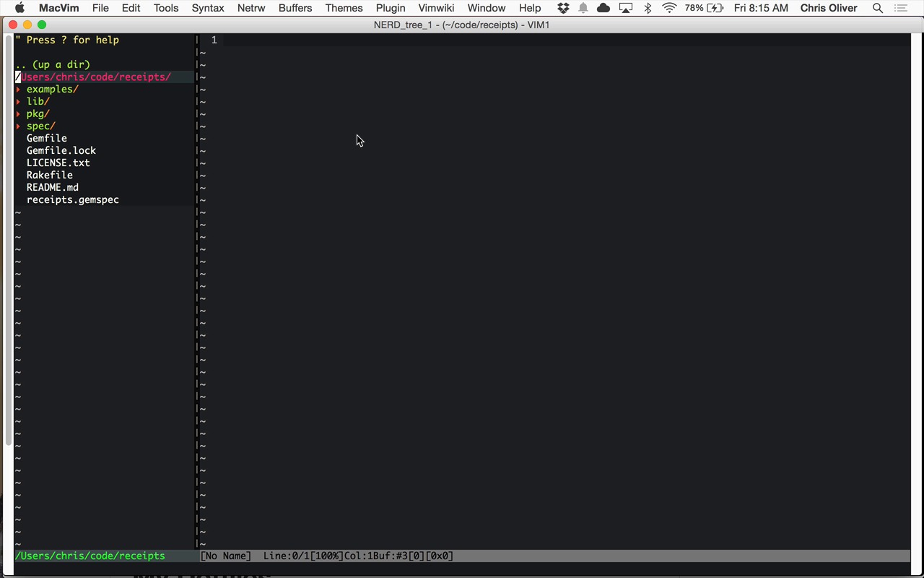This screenshot has height=578, width=924.
Task: Open the Notification Center list icon
Action: pyautogui.click(x=900, y=8)
